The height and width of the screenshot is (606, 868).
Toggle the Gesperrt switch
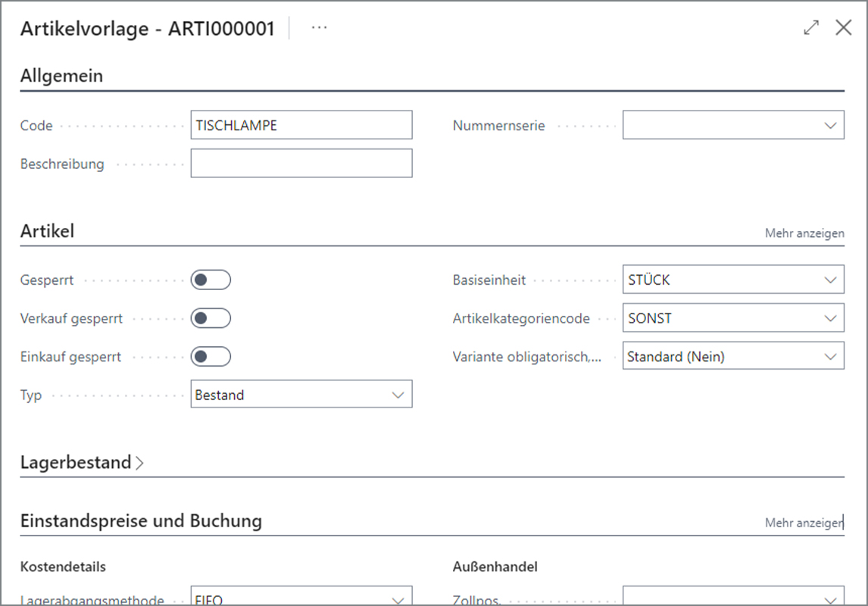[211, 280]
